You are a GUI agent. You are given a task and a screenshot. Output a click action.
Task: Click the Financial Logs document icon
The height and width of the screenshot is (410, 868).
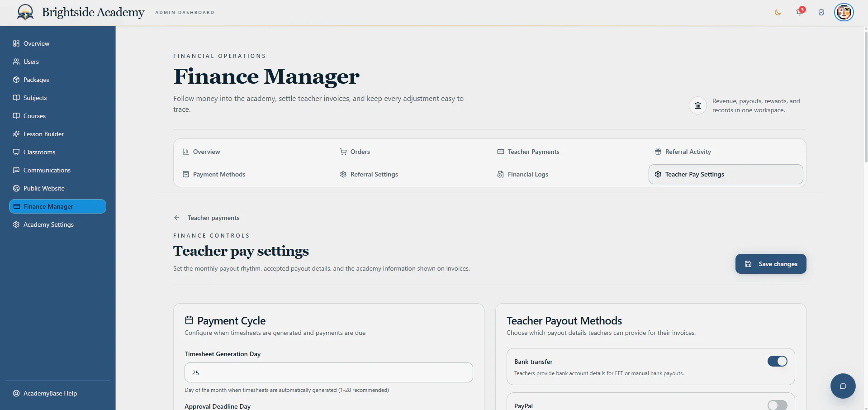501,174
